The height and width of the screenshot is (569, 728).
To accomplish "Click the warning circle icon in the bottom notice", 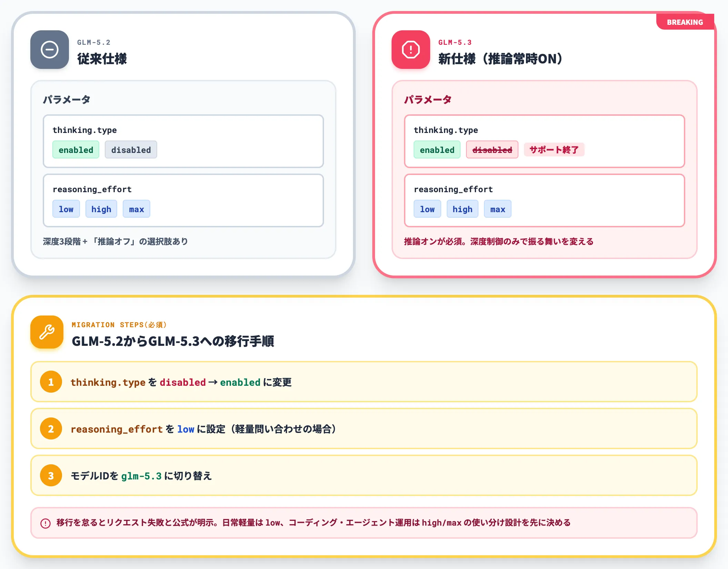I will (x=45, y=523).
